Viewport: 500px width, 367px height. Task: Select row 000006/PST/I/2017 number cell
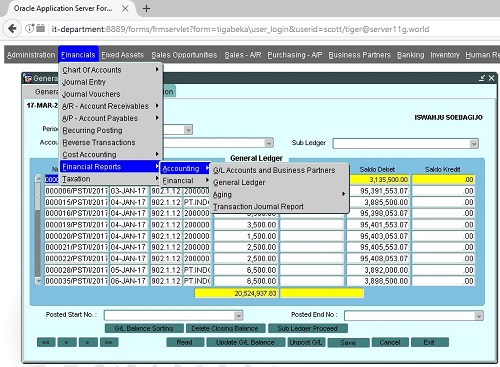[x=76, y=191]
